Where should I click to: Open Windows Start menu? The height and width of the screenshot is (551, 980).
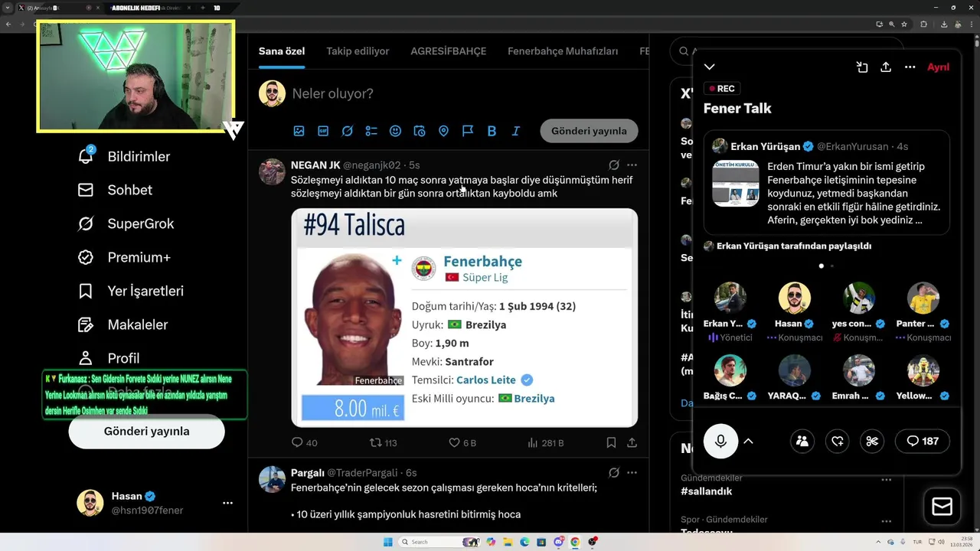click(387, 542)
